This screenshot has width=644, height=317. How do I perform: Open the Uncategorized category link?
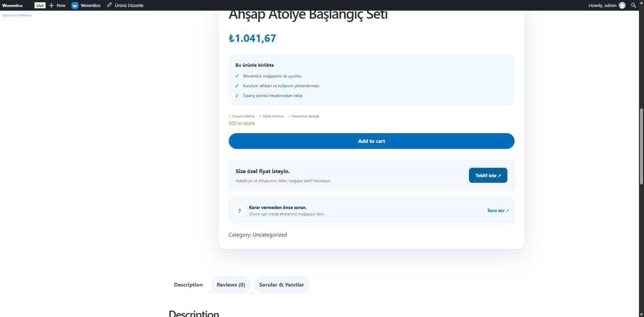click(x=270, y=235)
